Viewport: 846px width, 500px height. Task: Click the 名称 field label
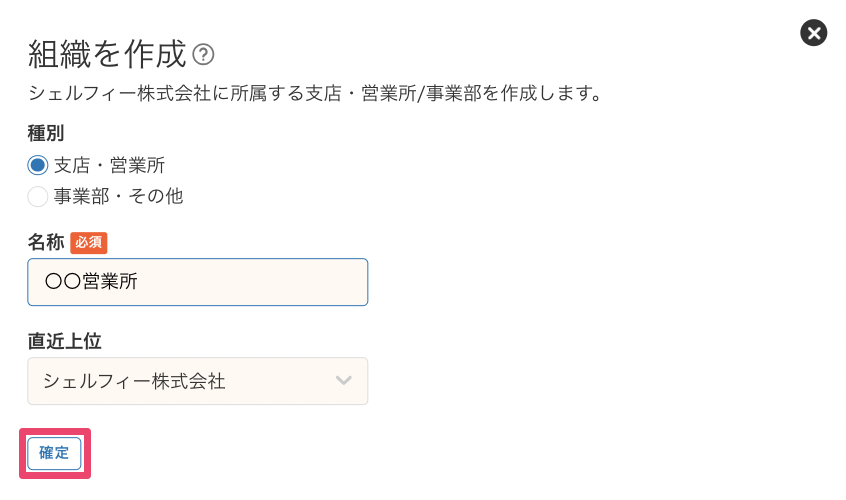46,242
